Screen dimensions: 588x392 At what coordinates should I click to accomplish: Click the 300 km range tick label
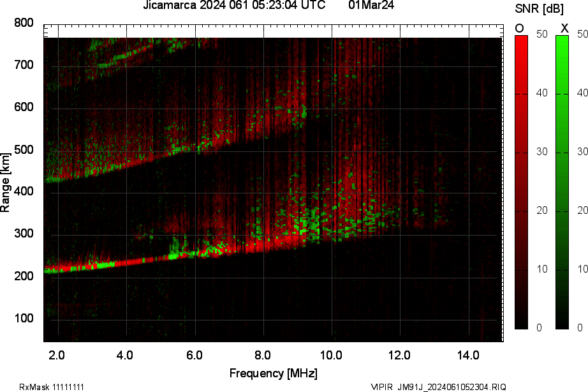[x=24, y=234]
